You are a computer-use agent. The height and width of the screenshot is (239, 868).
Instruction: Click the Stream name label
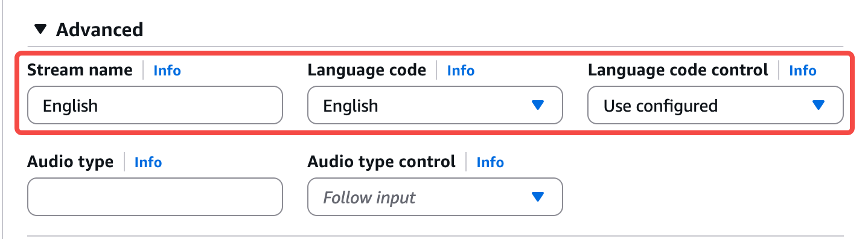[80, 70]
